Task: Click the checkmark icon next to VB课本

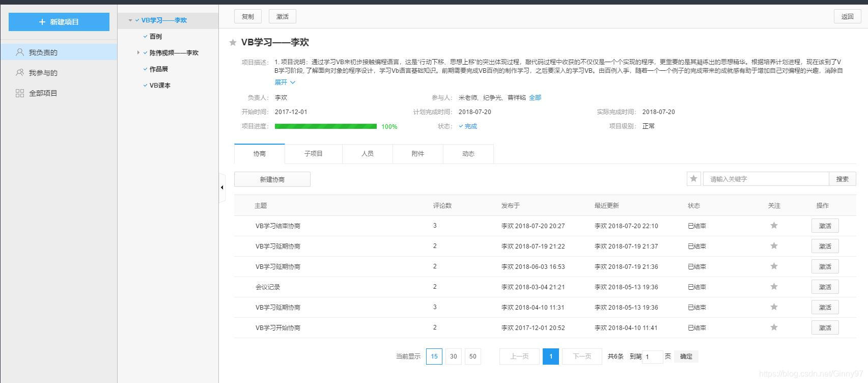Action: click(x=145, y=86)
